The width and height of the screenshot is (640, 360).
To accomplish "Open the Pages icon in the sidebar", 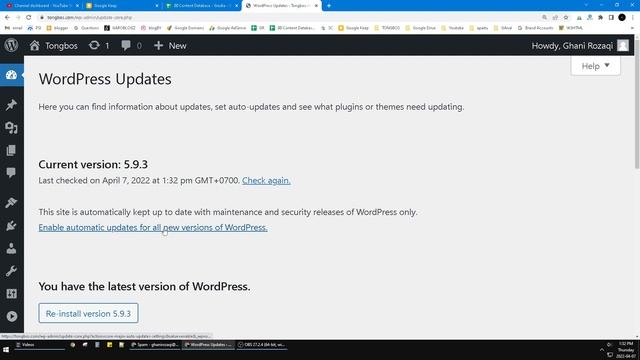I will [x=11, y=150].
